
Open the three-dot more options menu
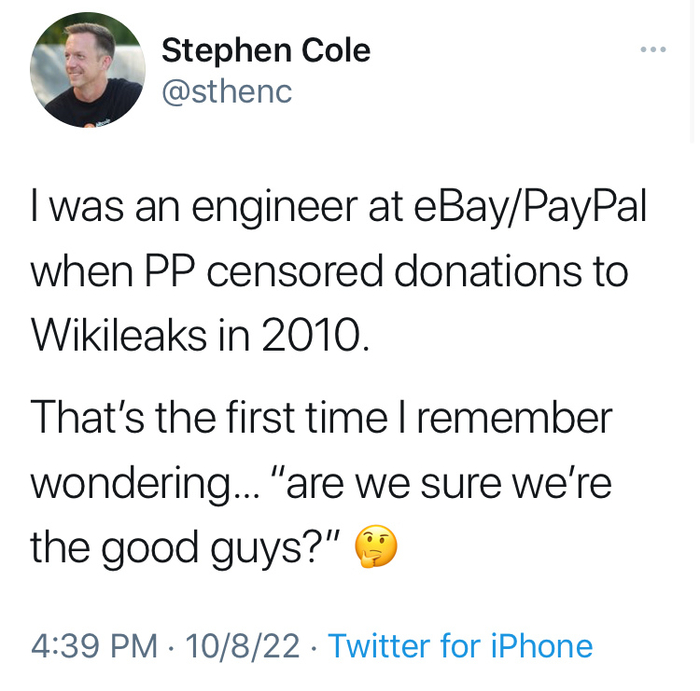[652, 48]
